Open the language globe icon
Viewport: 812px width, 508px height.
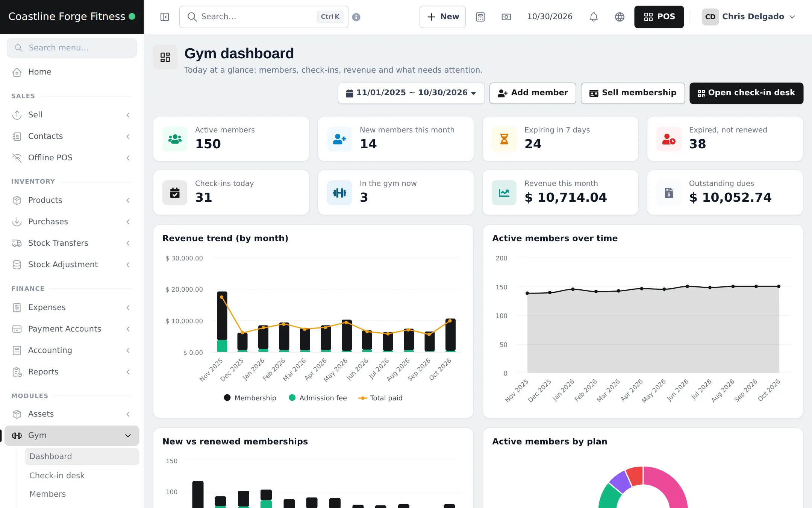tap(620, 17)
